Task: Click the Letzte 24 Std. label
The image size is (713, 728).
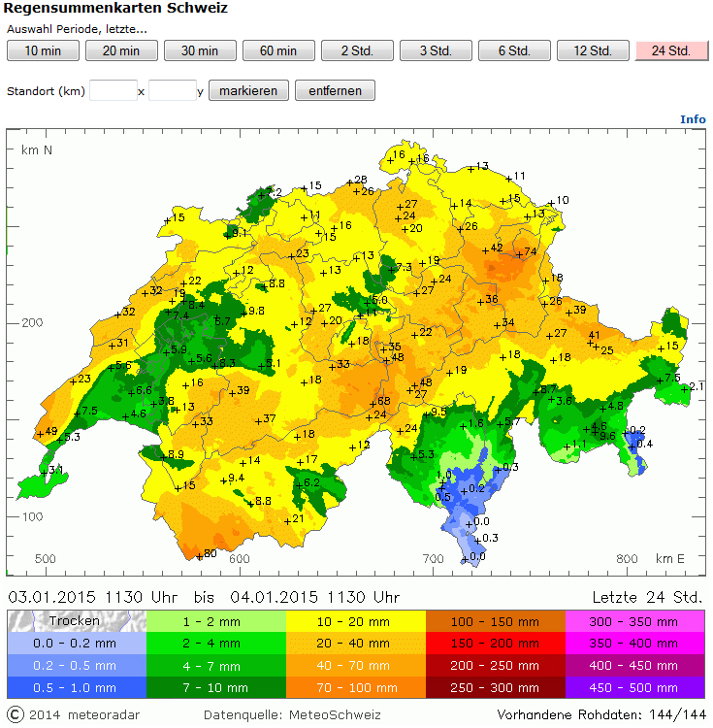Action: click(648, 597)
